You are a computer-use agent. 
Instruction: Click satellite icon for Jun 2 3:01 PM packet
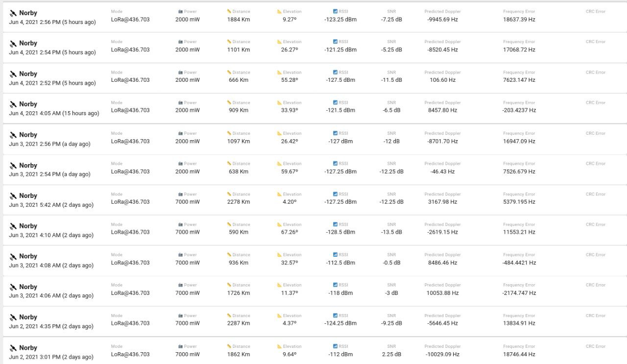point(13,348)
